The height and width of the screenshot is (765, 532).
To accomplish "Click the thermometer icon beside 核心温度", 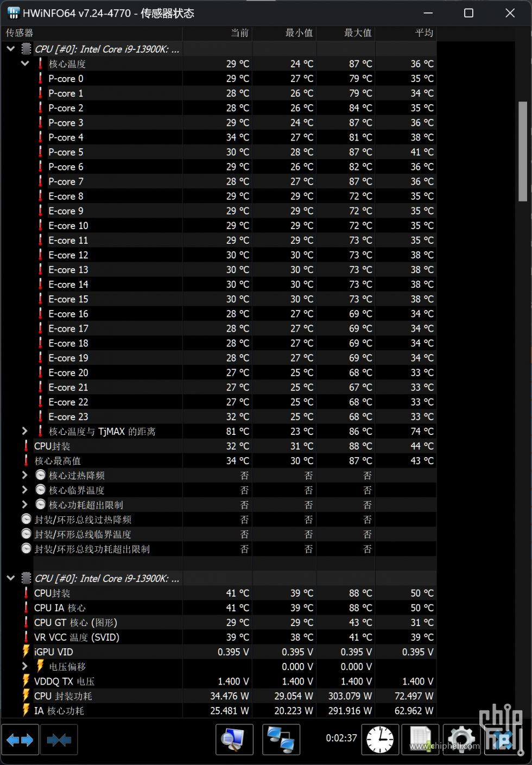I will tap(41, 64).
